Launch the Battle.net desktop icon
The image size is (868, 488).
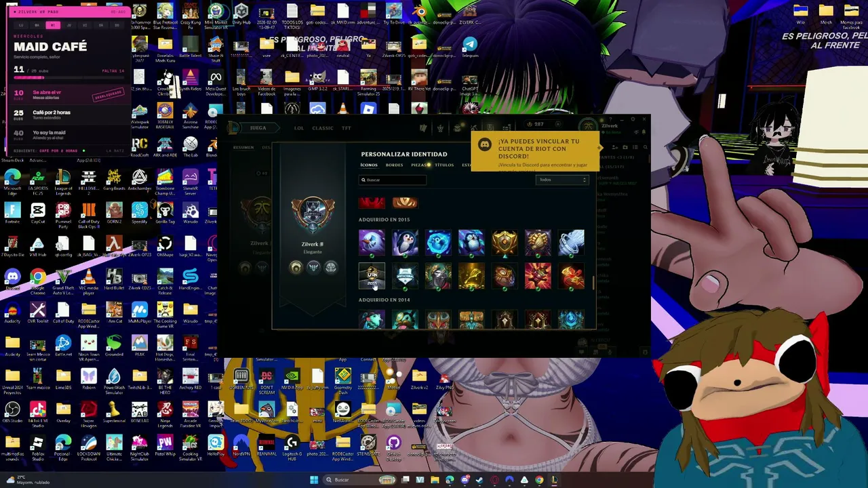(63, 346)
